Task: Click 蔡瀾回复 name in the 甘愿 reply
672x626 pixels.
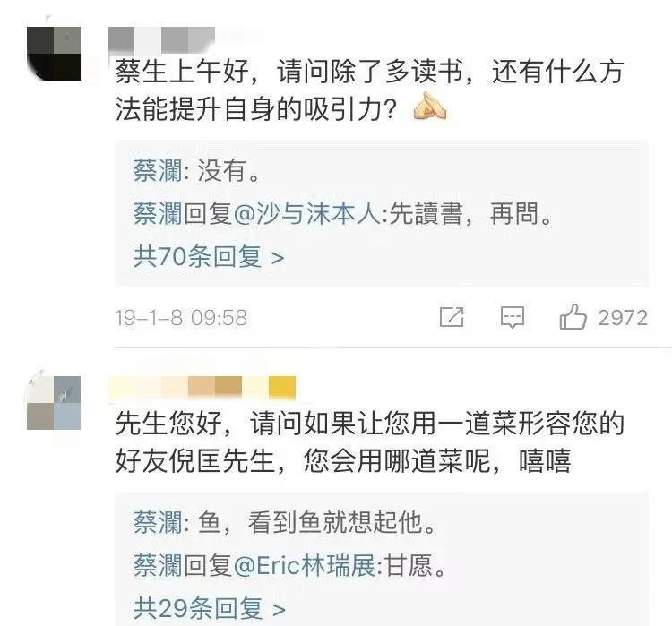Action: 183,565
